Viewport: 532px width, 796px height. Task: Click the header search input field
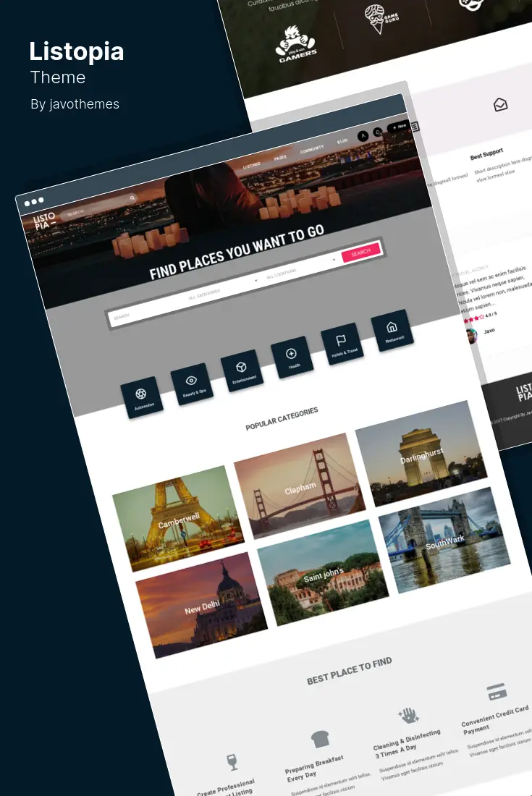(99, 207)
